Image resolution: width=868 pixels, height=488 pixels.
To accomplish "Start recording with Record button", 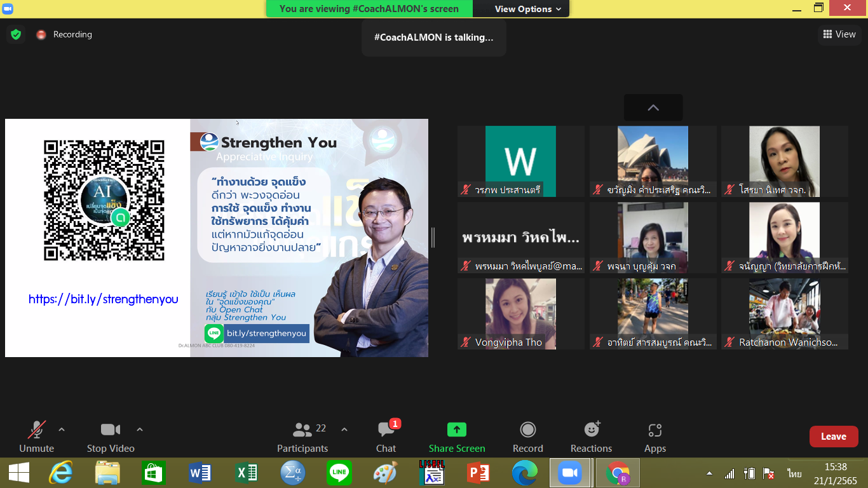I will click(528, 437).
